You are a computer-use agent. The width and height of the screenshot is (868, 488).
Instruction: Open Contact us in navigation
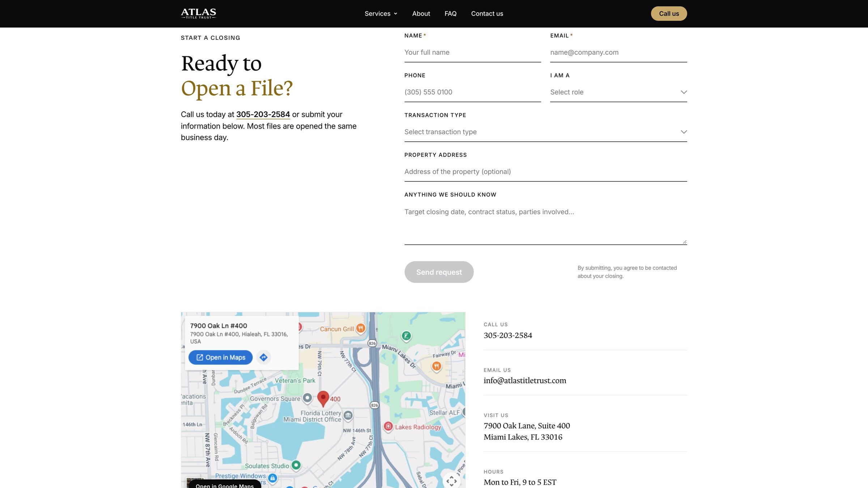coord(487,14)
